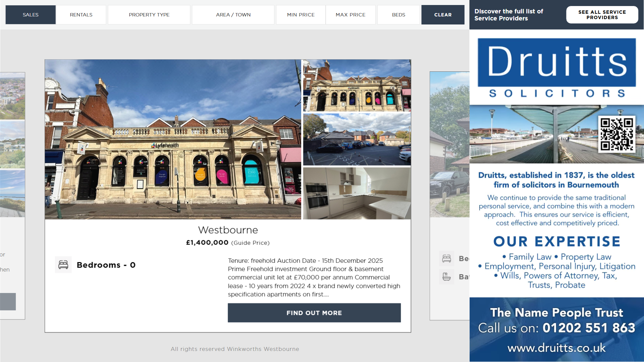Image resolution: width=644 pixels, height=362 pixels.
Task: Click SEE ALL SERVICE PROVIDERS button
Action: click(602, 15)
